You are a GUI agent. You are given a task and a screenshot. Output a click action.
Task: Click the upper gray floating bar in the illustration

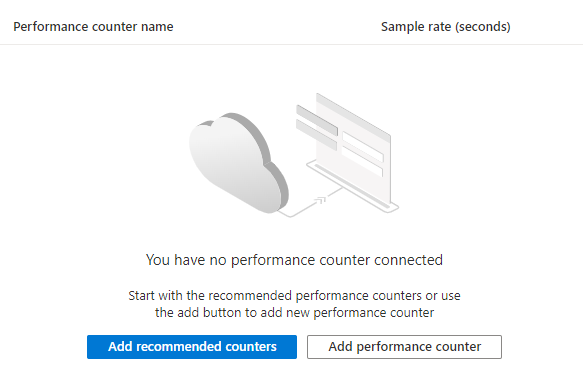click(x=317, y=120)
